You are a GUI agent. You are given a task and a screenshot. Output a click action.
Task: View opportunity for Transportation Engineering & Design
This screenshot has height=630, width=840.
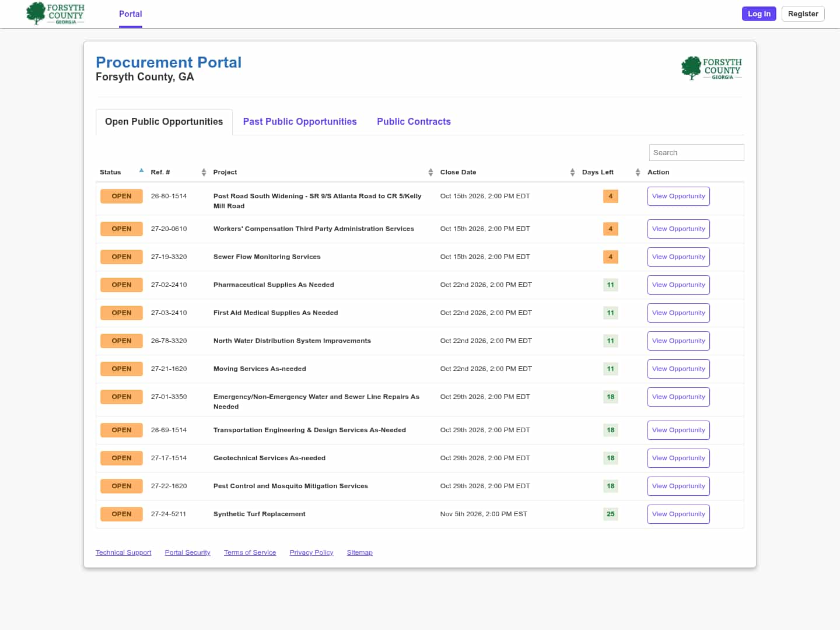[x=678, y=430]
